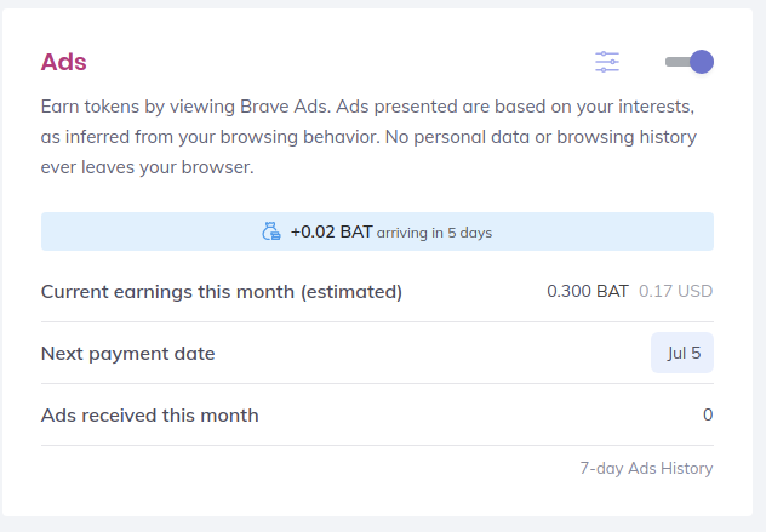
Task: Click the Ads received count 0
Action: [708, 415]
